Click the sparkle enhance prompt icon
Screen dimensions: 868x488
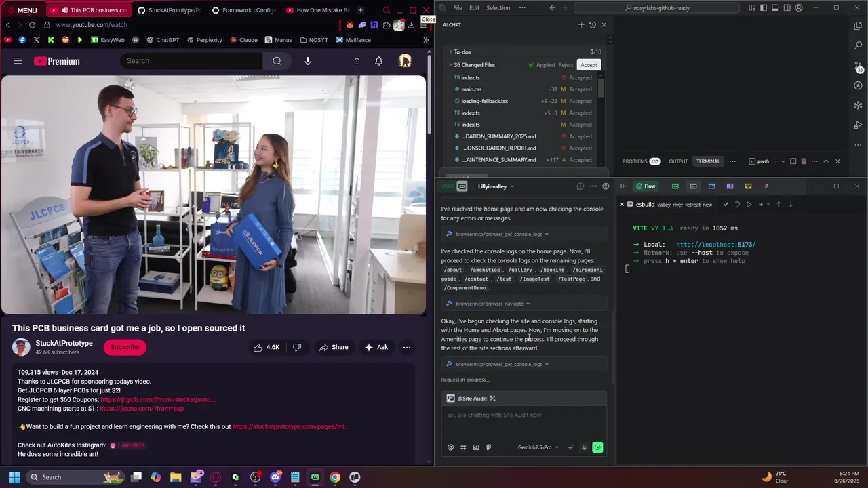(570, 447)
